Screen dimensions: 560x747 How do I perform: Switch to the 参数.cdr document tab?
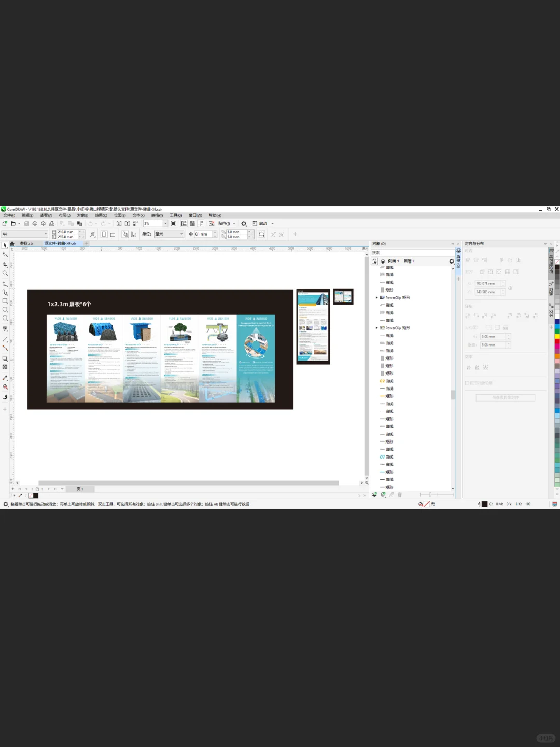click(x=26, y=243)
